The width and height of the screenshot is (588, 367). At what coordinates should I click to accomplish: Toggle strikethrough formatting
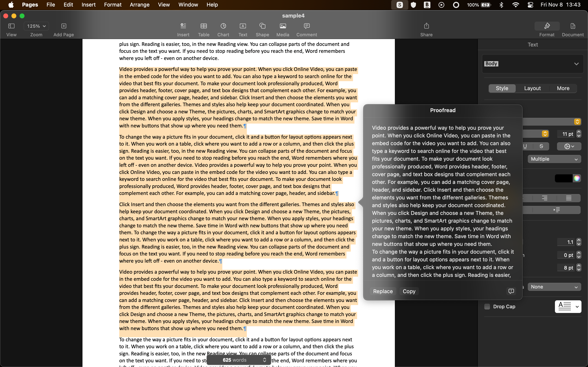coord(541,146)
